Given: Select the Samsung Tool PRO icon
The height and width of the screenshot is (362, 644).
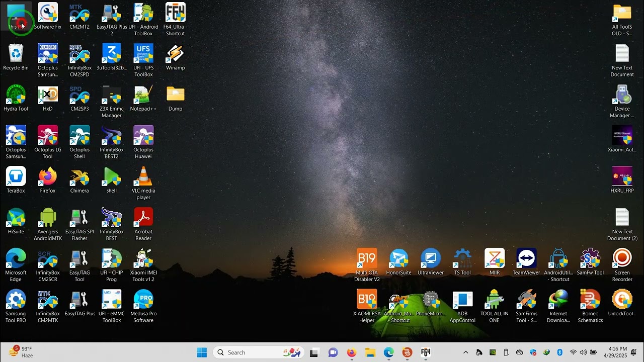Looking at the screenshot, I should (16, 306).
